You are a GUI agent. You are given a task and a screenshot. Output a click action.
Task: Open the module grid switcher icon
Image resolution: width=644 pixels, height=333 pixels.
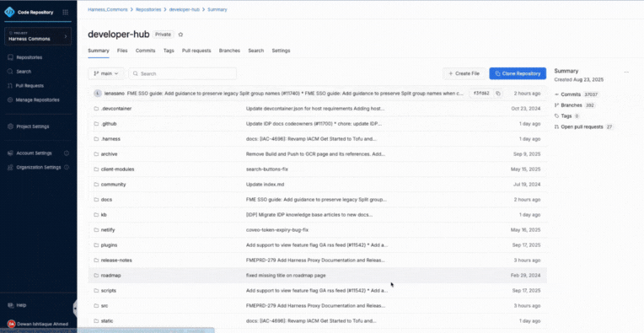[x=65, y=13]
